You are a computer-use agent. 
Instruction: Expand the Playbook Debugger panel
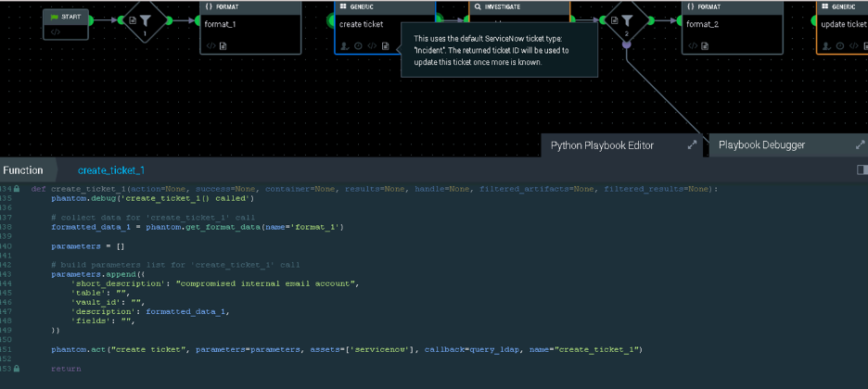(860, 145)
